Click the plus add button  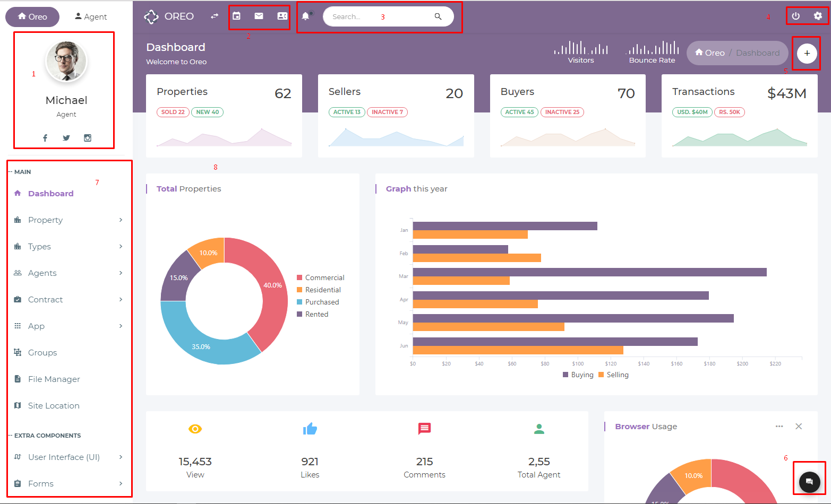tap(807, 53)
